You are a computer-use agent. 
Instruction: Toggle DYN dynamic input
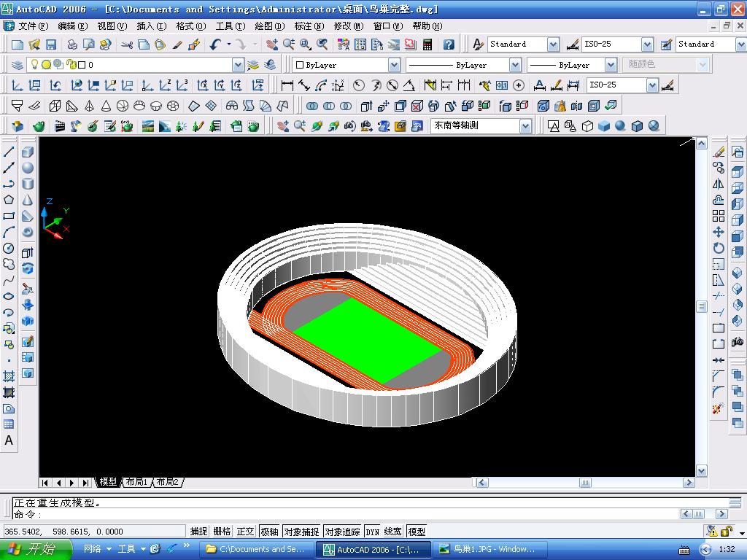coord(372,532)
